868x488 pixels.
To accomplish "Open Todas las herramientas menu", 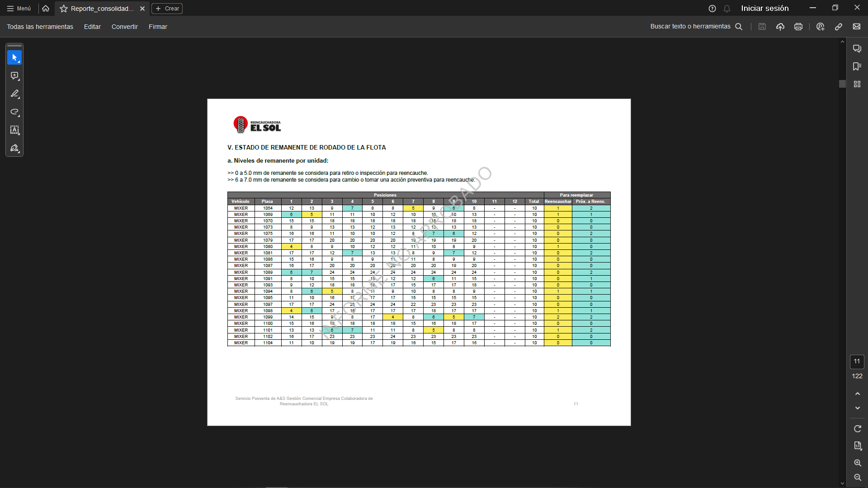I will pos(40,27).
